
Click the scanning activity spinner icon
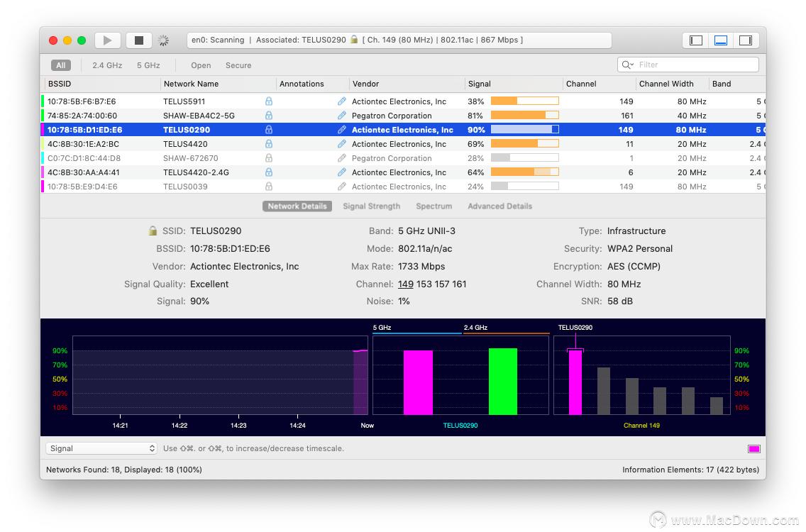point(163,40)
